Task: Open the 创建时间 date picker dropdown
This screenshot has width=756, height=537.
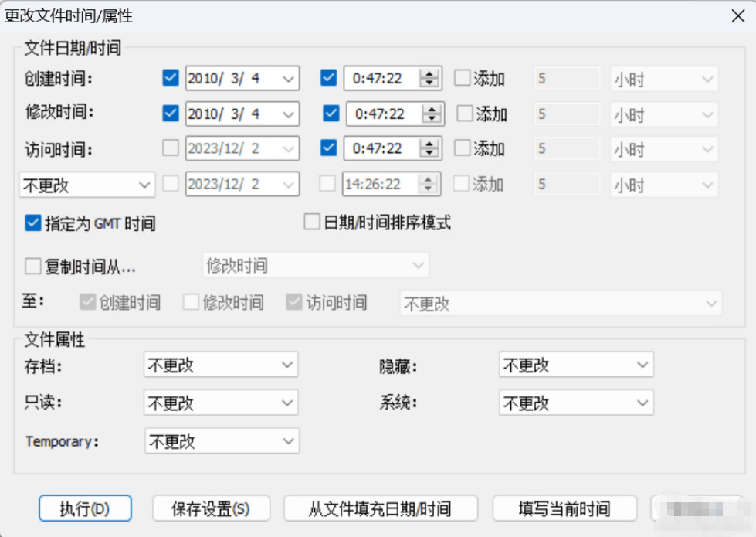Action: 288,79
